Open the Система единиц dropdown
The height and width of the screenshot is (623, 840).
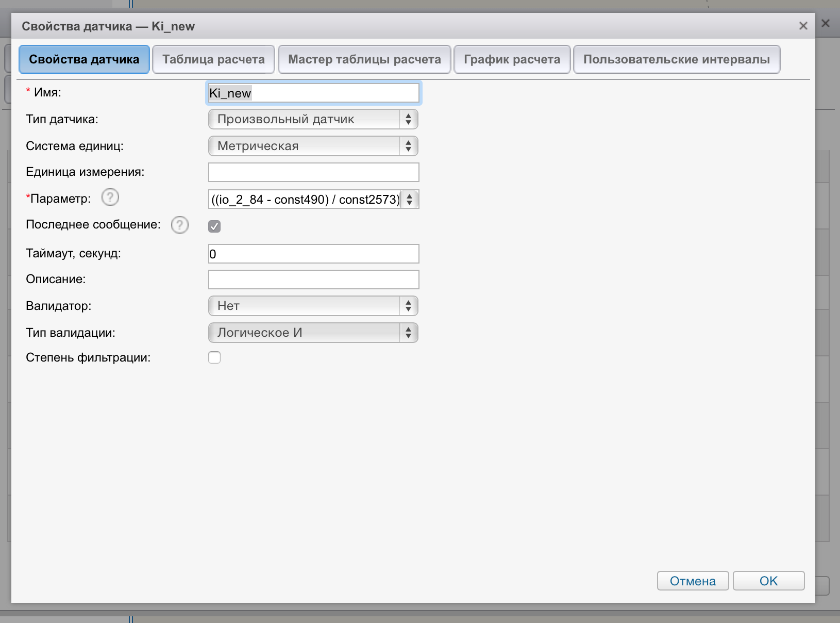(313, 146)
